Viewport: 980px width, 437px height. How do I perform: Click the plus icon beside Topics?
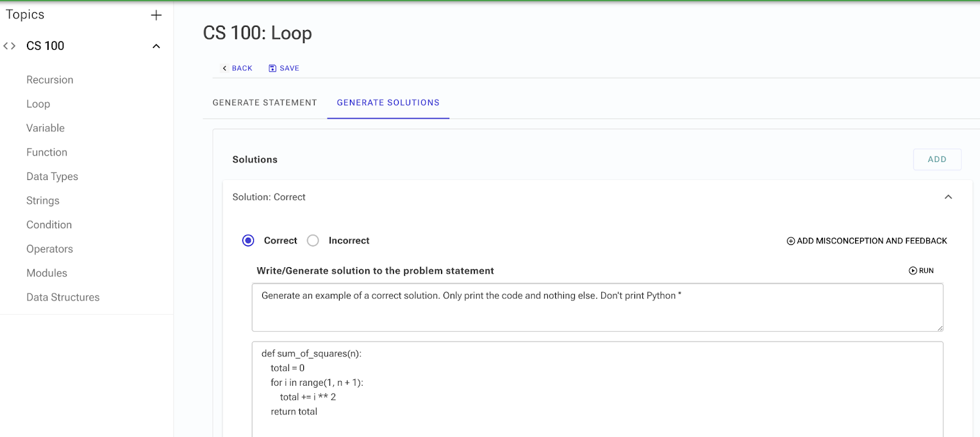pyautogui.click(x=156, y=15)
